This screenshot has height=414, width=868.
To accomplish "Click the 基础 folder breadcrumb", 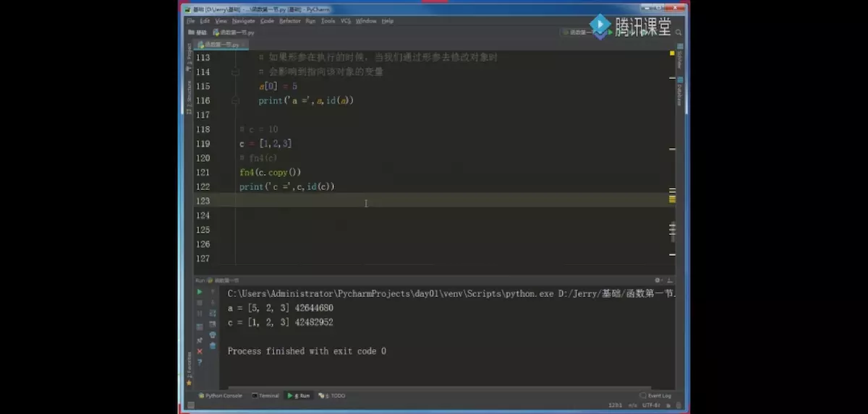I will coord(197,33).
